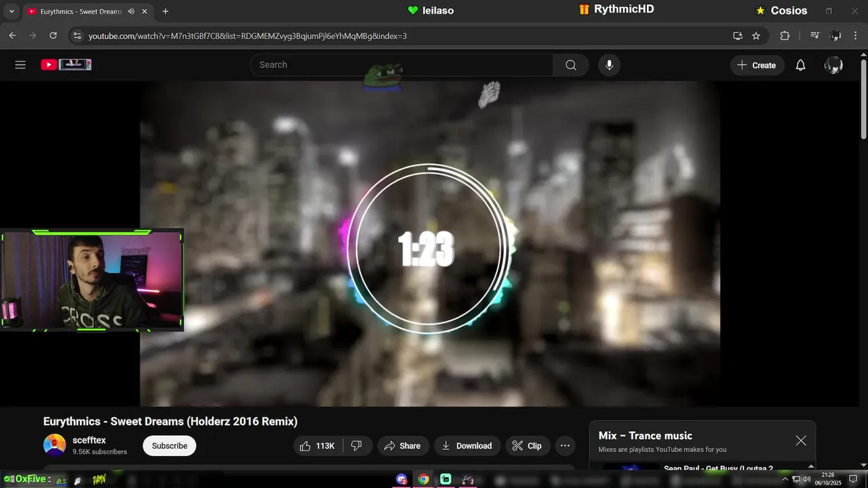Open scefftex channel avatar
The width and height of the screenshot is (868, 488).
55,445
